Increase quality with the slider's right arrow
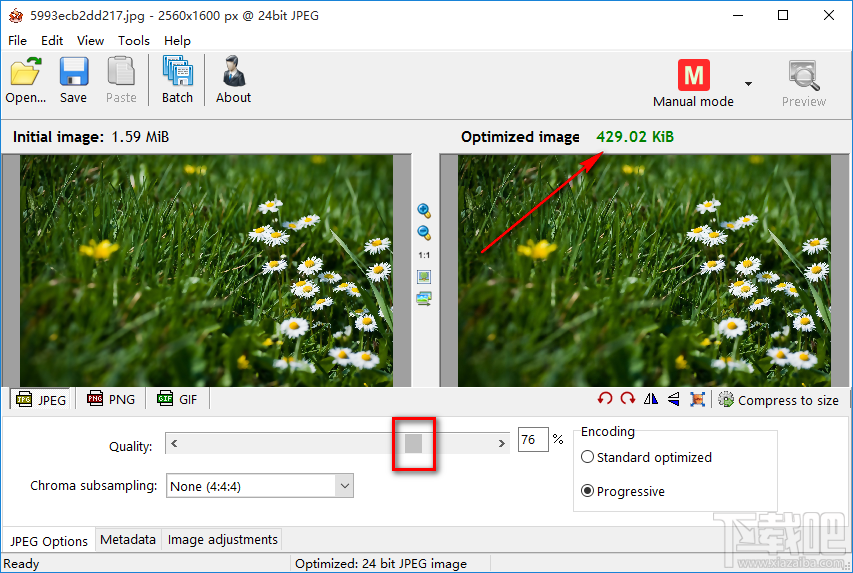The image size is (853, 573). pyautogui.click(x=502, y=443)
